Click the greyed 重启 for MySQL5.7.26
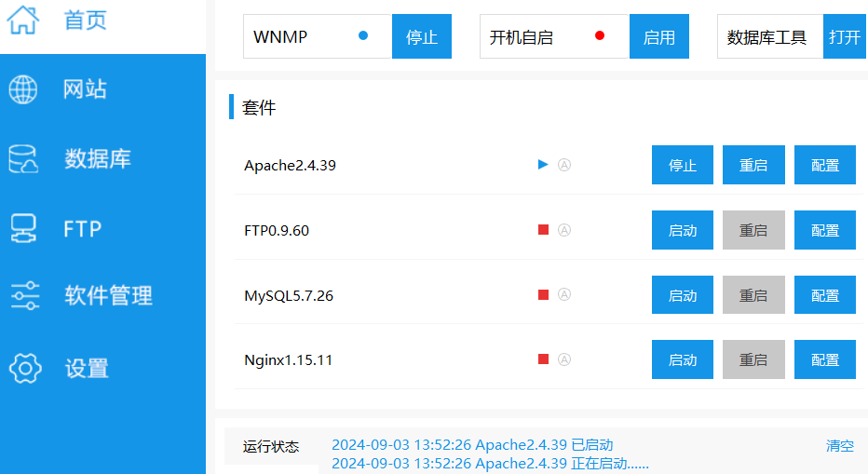The image size is (868, 474). pyautogui.click(x=753, y=295)
